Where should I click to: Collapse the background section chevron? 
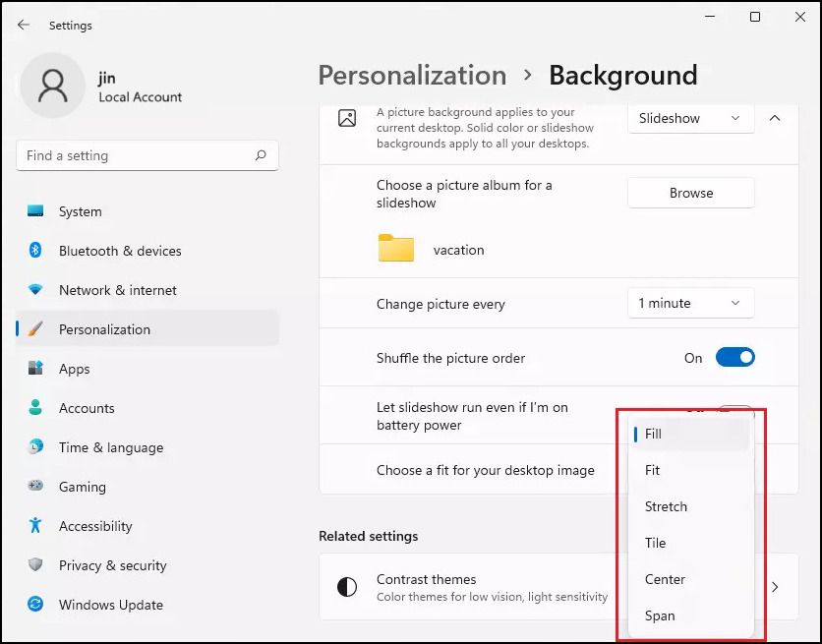pyautogui.click(x=775, y=118)
